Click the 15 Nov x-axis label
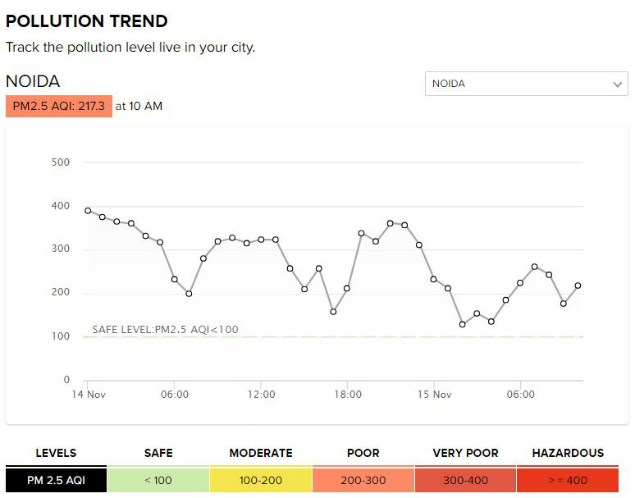 pyautogui.click(x=435, y=394)
